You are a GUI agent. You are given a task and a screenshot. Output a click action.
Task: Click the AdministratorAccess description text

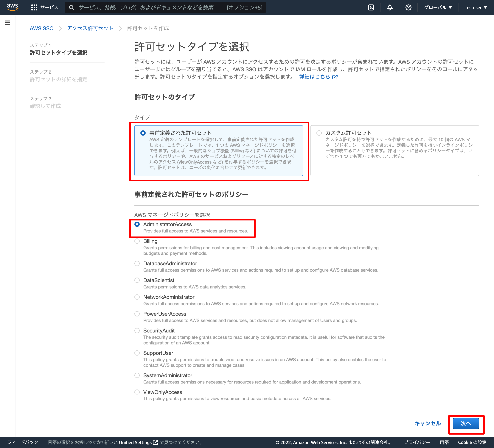click(195, 231)
